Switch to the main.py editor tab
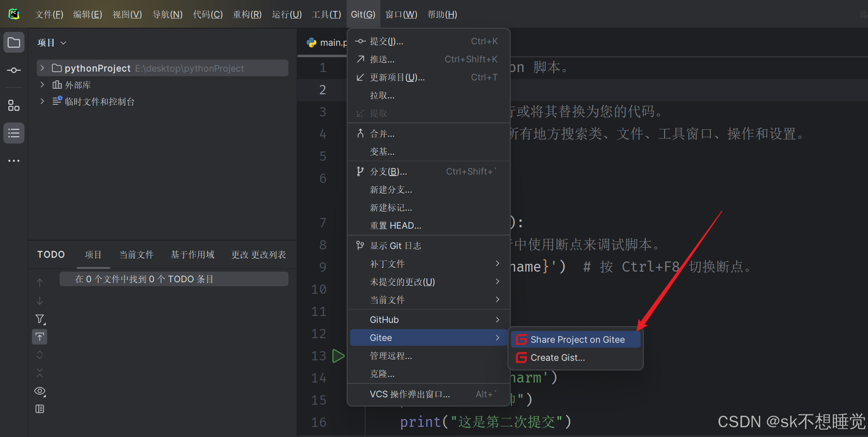 (327, 42)
